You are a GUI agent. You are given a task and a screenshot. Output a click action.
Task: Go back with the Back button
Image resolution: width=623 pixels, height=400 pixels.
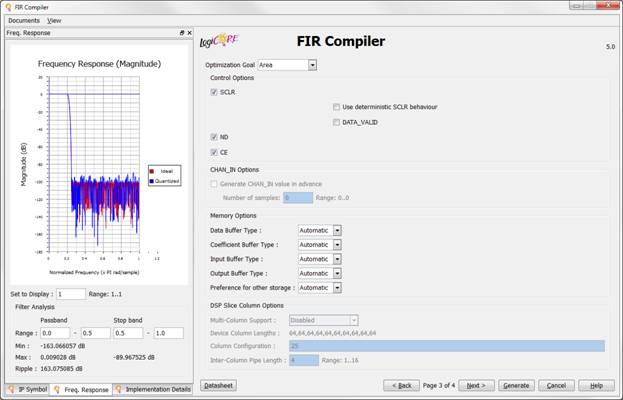(x=401, y=385)
